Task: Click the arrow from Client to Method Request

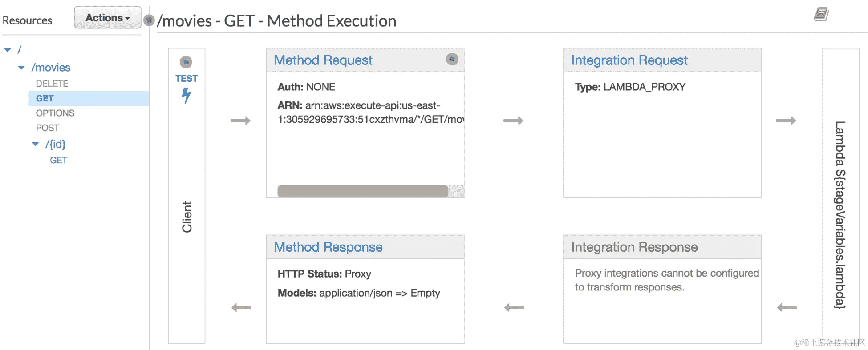Action: (x=240, y=121)
